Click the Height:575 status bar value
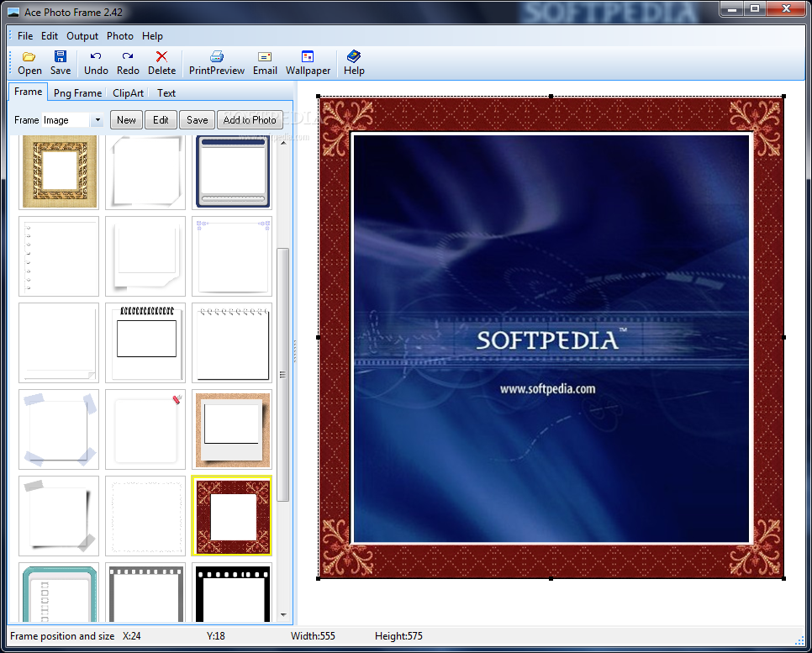Screen dimensions: 812x653 [398, 636]
